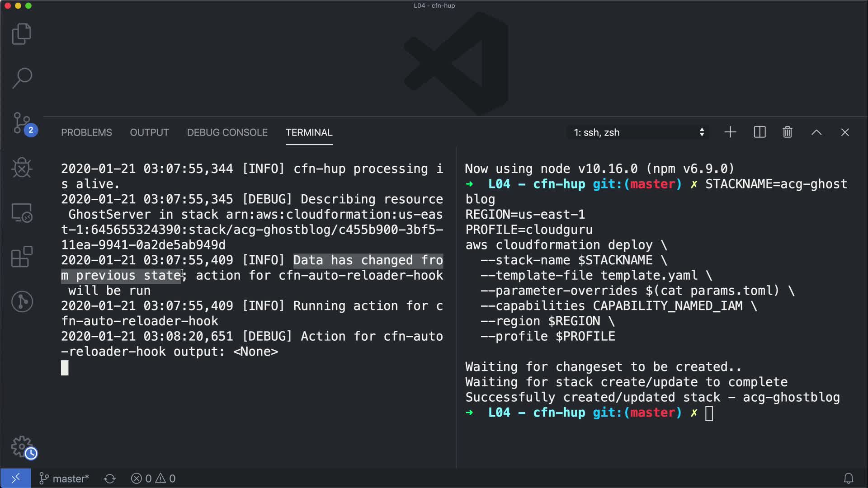Show notifications via bell icon
The image size is (868, 488).
(x=849, y=478)
